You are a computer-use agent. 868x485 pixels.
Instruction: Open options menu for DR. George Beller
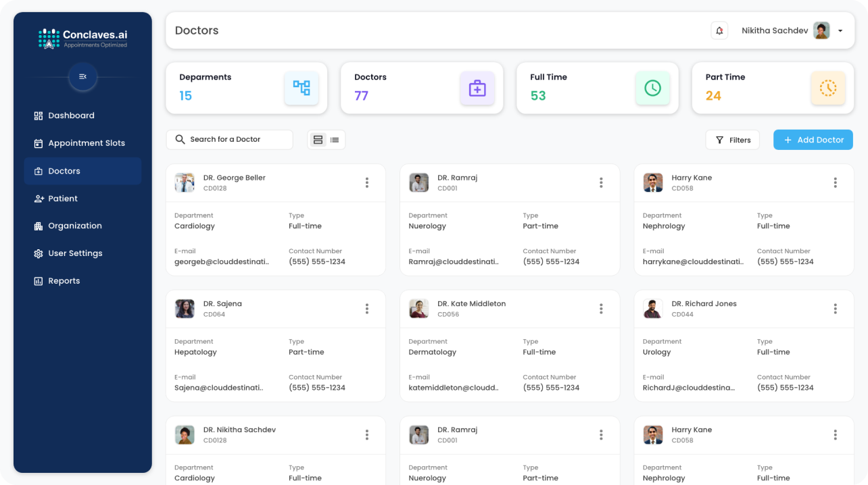pos(367,182)
